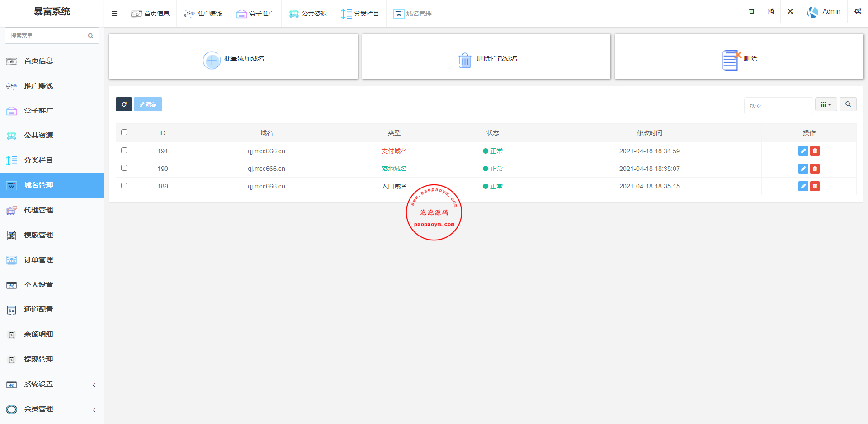Edit the row with ID 191
Screen dimensions: 868x424
[803, 151]
